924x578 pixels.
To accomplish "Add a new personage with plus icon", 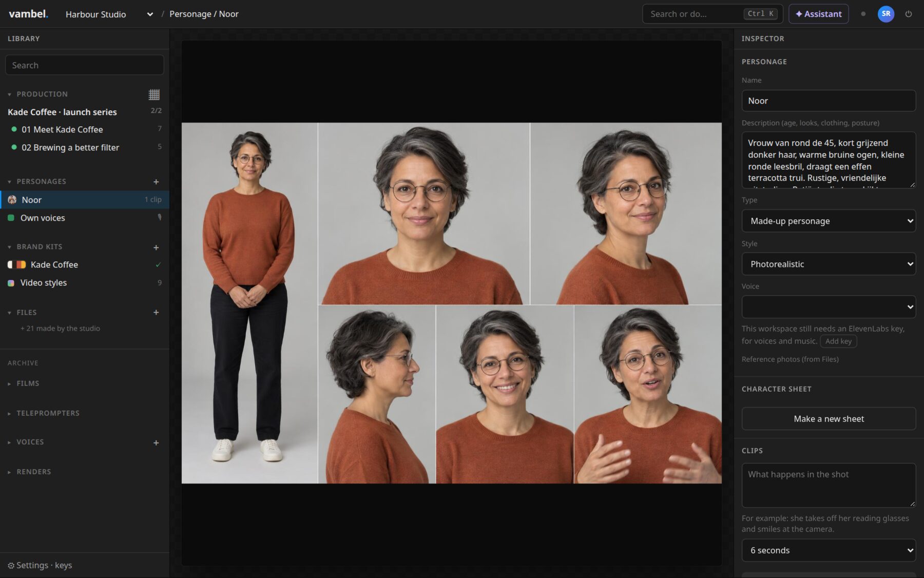I will point(156,182).
